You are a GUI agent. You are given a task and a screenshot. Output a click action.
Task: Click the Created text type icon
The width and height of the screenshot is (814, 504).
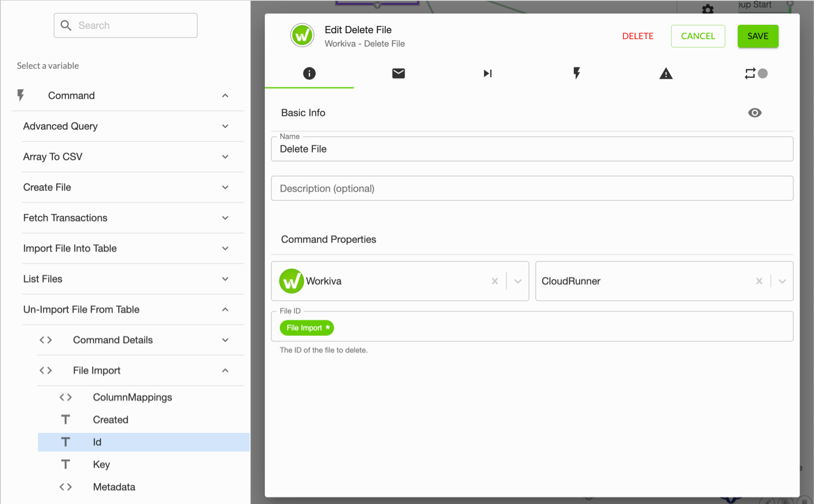tap(66, 420)
